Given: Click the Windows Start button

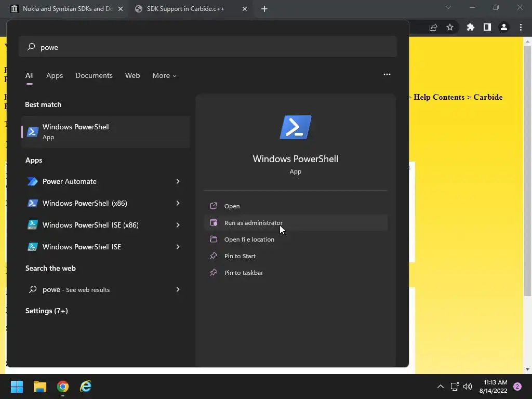Looking at the screenshot, I should pyautogui.click(x=17, y=387).
